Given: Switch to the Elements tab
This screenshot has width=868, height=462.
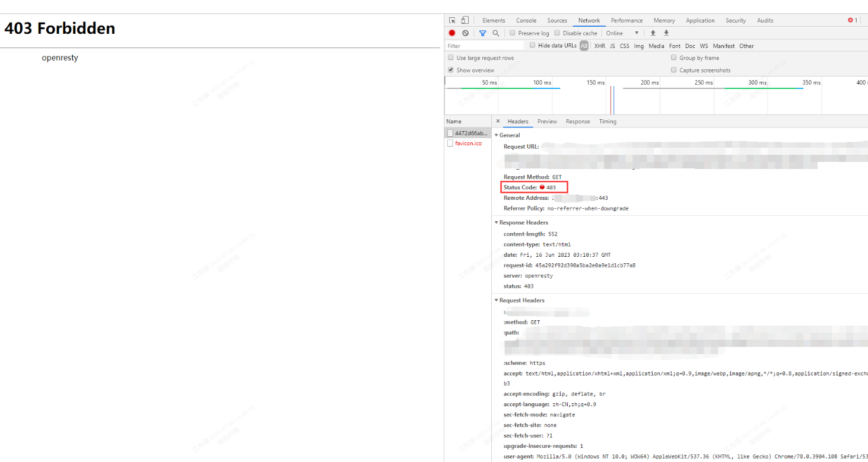Looking at the screenshot, I should click(494, 20).
